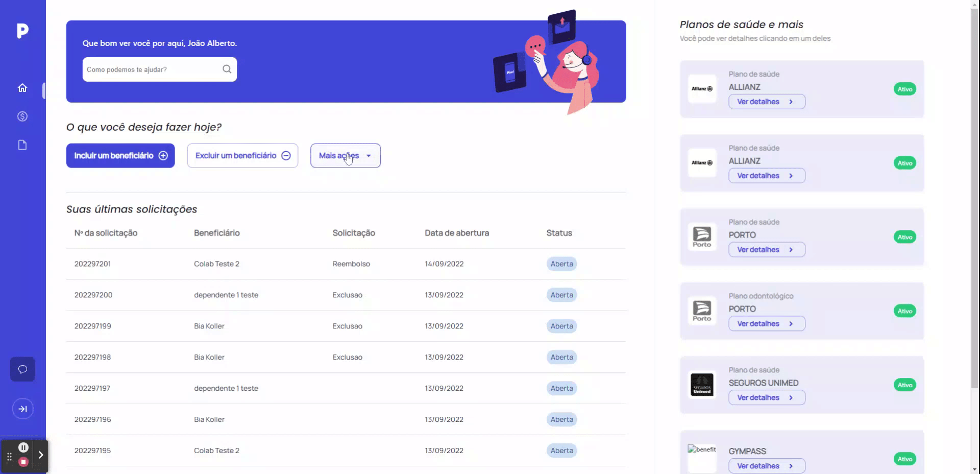Image resolution: width=980 pixels, height=474 pixels.
Task: Click the recorder drag handle dots
Action: point(9,456)
